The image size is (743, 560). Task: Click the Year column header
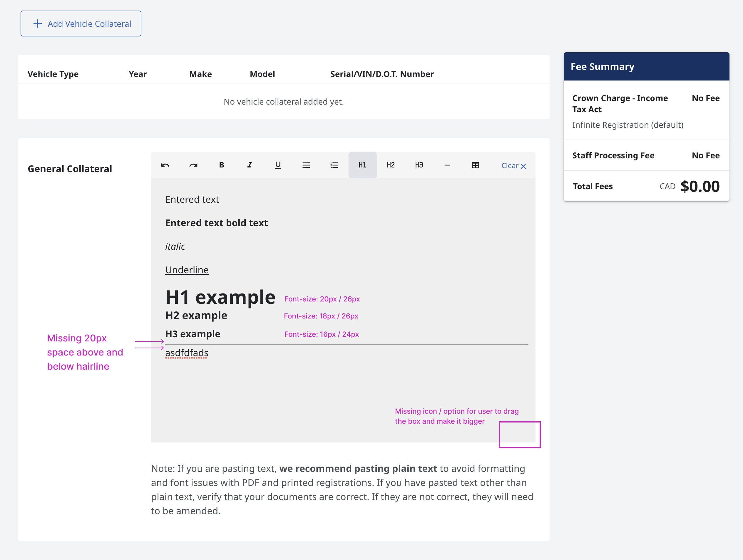pos(138,74)
